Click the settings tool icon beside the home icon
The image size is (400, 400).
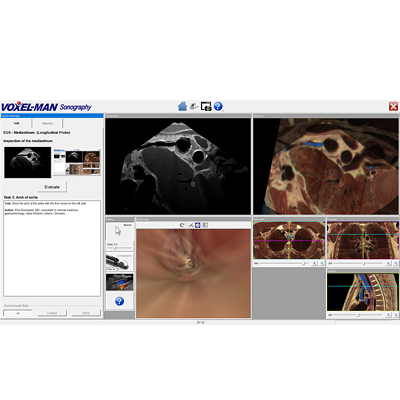[194, 106]
